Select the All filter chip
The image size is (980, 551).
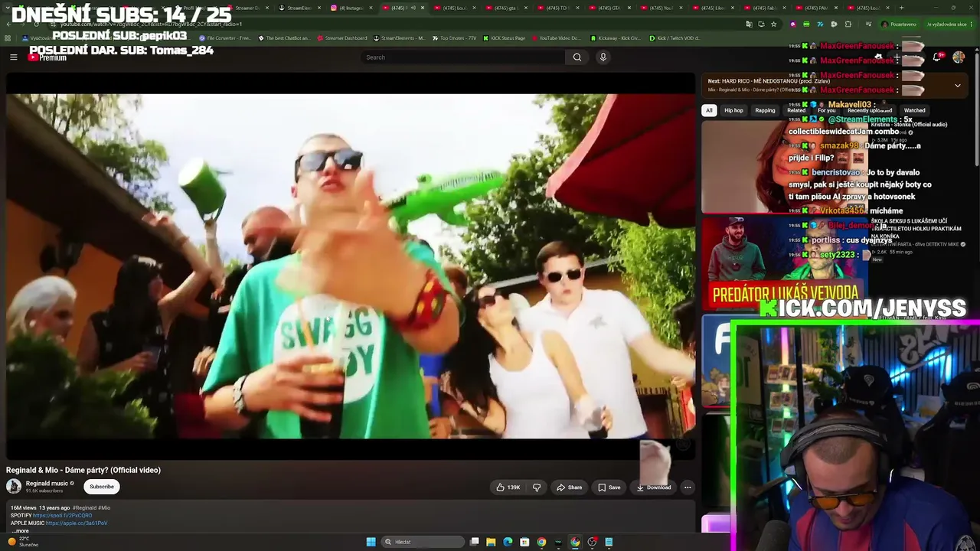(x=709, y=110)
